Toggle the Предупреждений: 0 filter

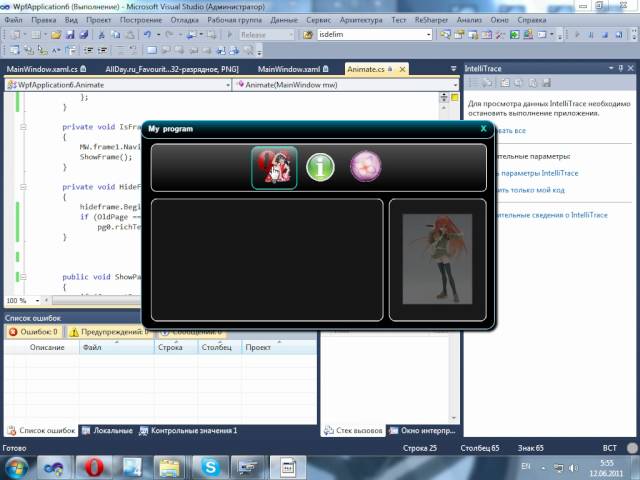click(109, 332)
